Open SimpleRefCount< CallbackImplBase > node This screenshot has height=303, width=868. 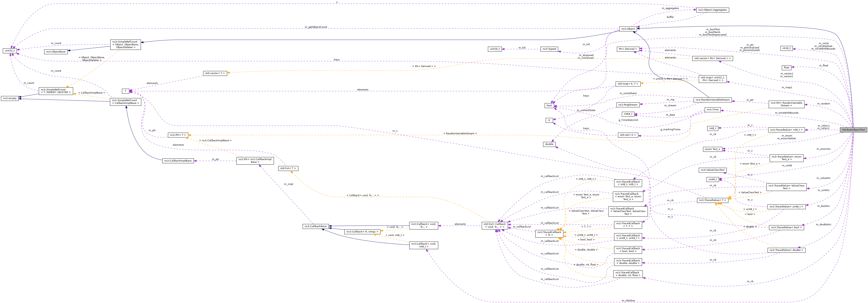point(126,102)
